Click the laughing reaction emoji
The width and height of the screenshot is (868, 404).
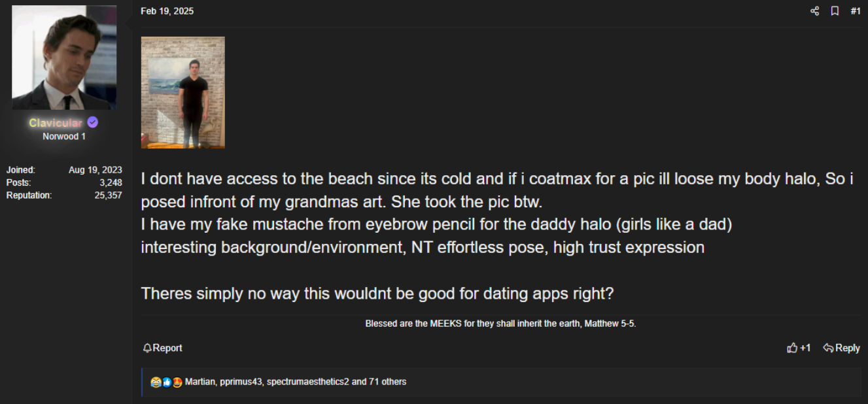[x=155, y=382]
